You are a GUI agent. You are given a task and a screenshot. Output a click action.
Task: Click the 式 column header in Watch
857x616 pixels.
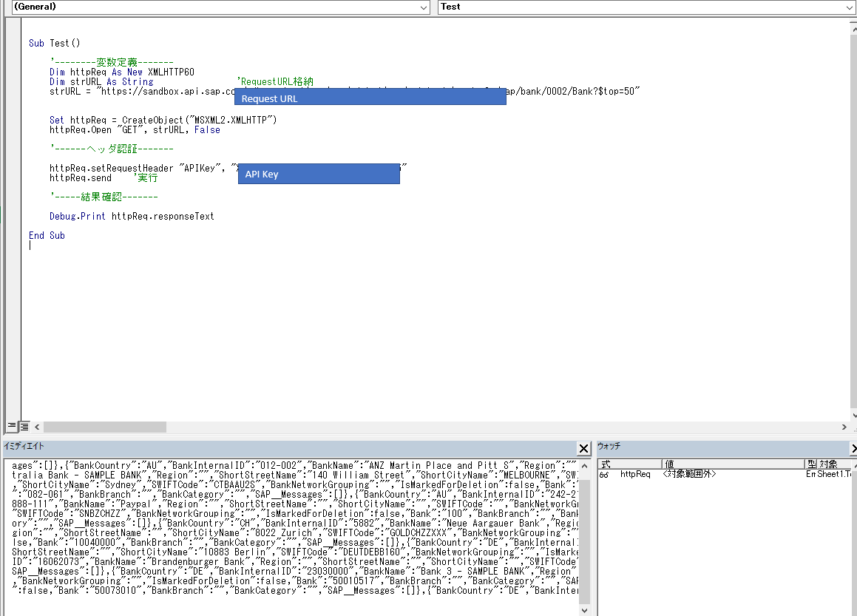[630, 464]
